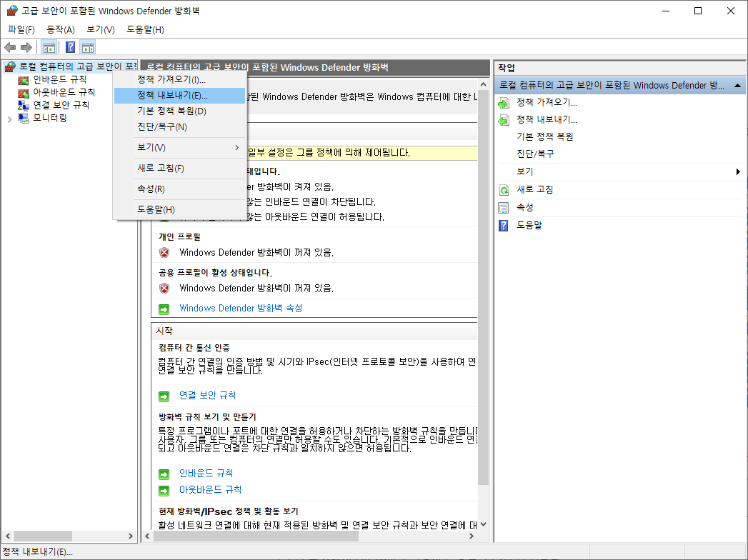
Task: Click the 정책 가져오기 action icon in 작업 pane
Action: pos(504,103)
